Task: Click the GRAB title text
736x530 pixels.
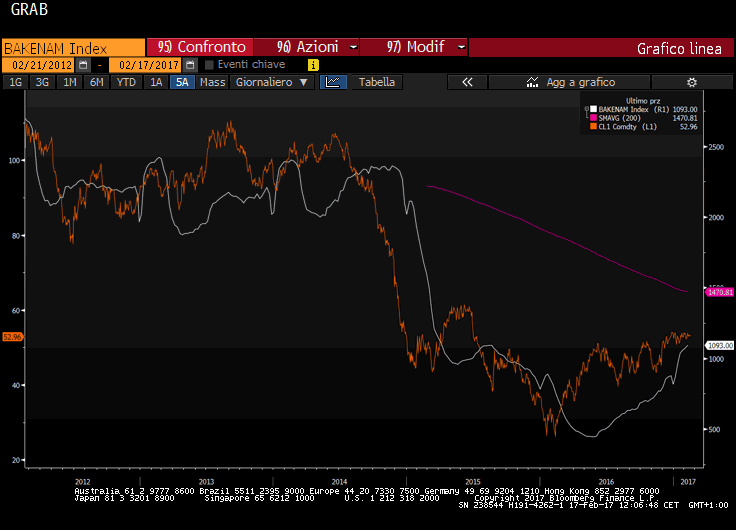Action: click(x=29, y=9)
